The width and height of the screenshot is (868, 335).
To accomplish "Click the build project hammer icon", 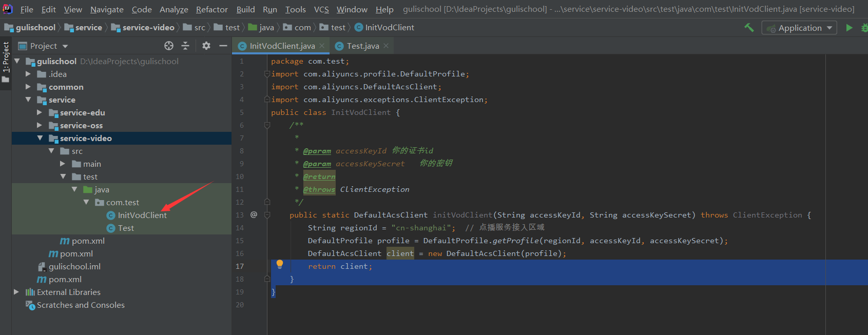I will pos(749,28).
